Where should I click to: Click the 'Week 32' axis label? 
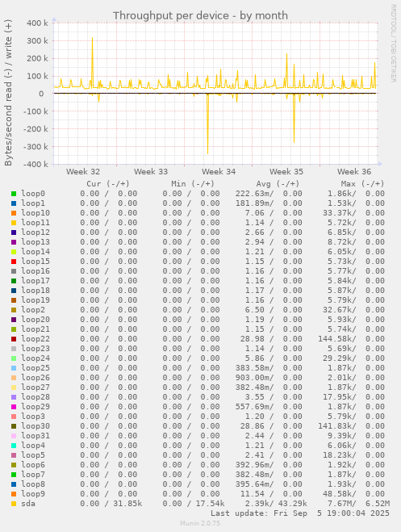coord(83,172)
